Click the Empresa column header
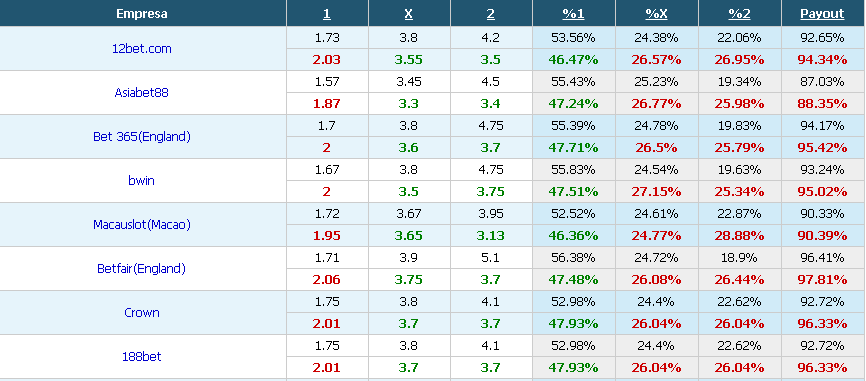 click(142, 14)
